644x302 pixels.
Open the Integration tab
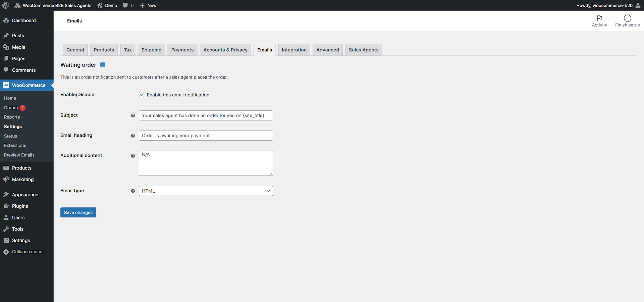pyautogui.click(x=294, y=50)
